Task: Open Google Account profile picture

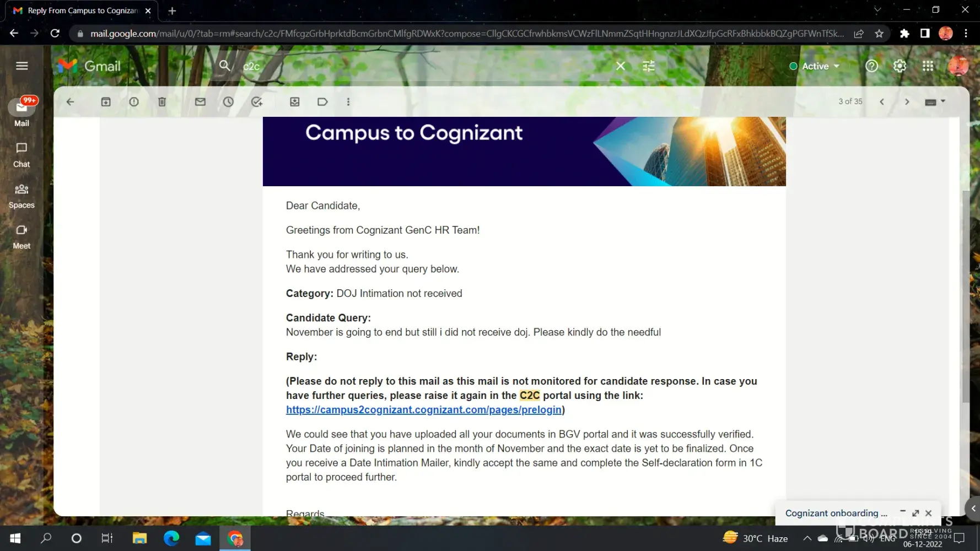Action: (959, 66)
